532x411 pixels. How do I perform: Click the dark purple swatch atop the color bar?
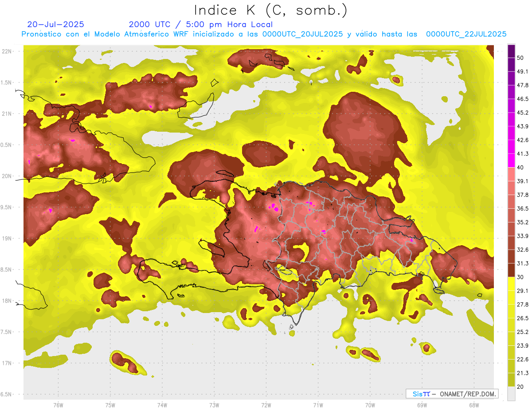coord(511,51)
